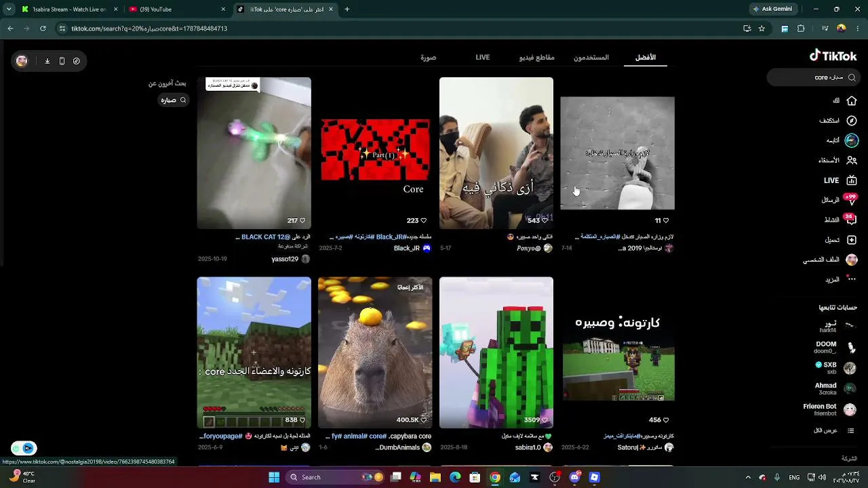The height and width of the screenshot is (488, 868).
Task: Open the TikTok logo home link
Action: click(x=833, y=56)
